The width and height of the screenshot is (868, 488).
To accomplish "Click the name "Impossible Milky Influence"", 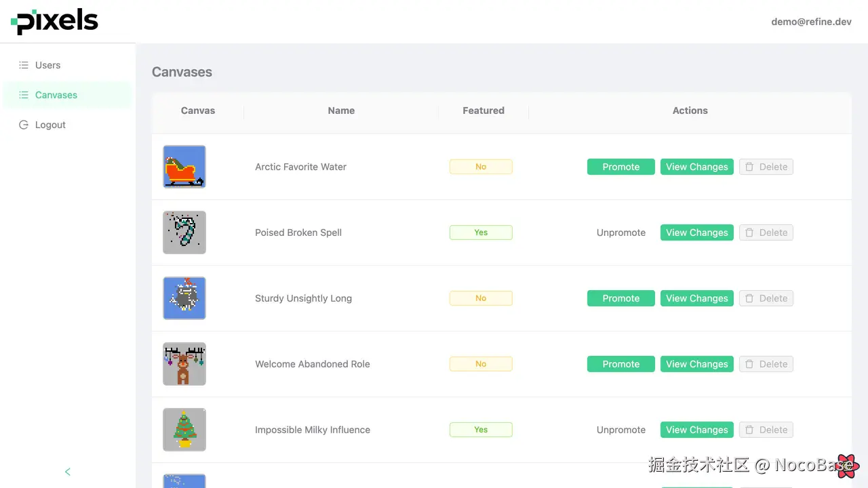I will click(313, 430).
